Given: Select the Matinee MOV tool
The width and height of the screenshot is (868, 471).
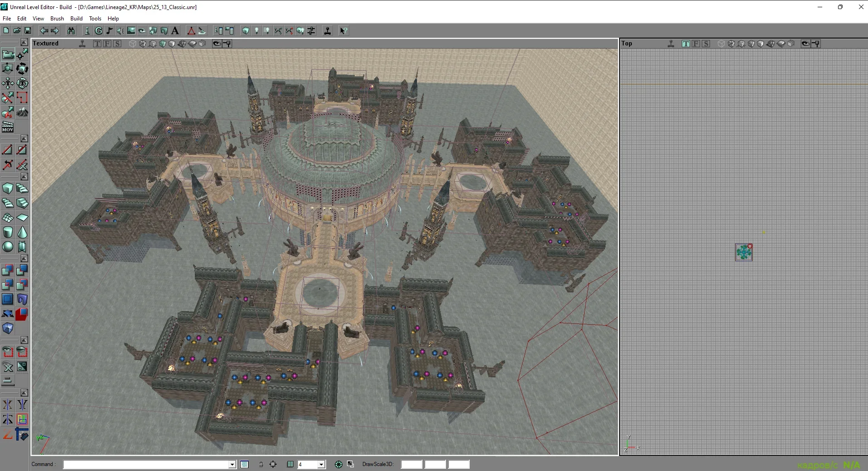Looking at the screenshot, I should 8,127.
